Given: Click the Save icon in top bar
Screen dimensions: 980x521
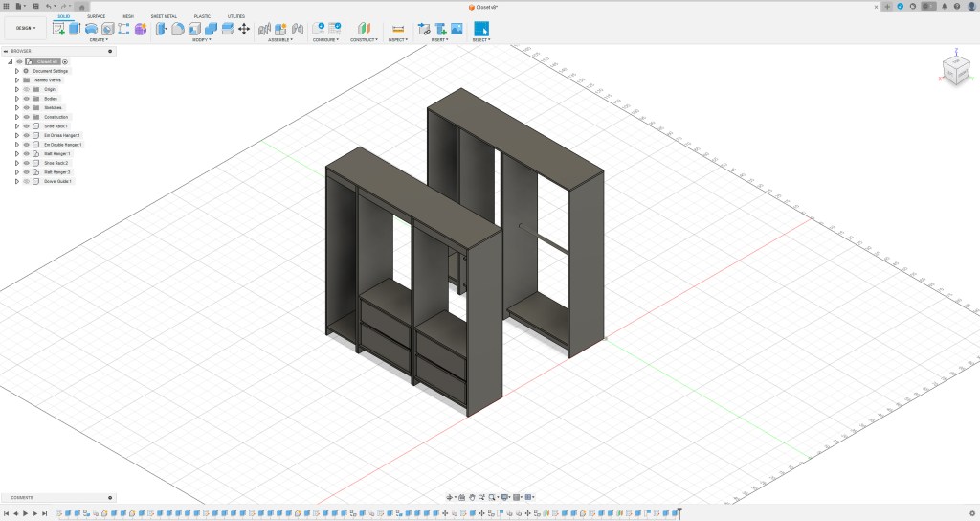Looking at the screenshot, I should point(35,6).
